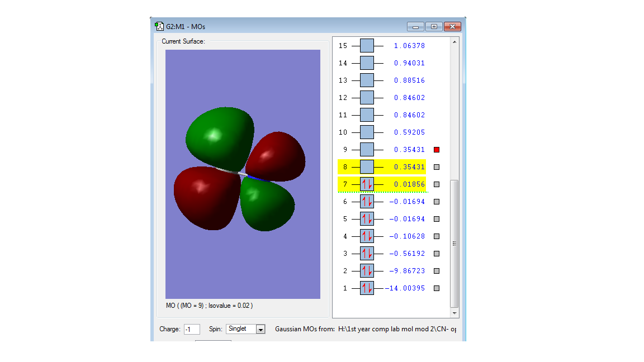Click energy value 0.59205
This screenshot has height=362, width=644.
coord(409,132)
